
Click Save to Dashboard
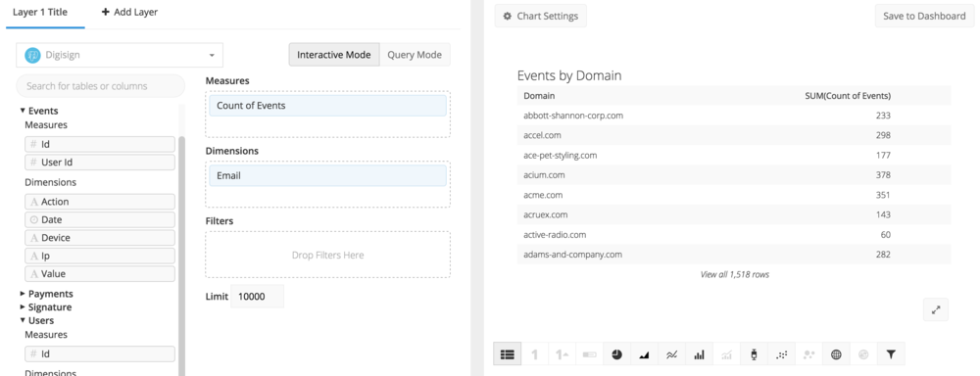[924, 17]
